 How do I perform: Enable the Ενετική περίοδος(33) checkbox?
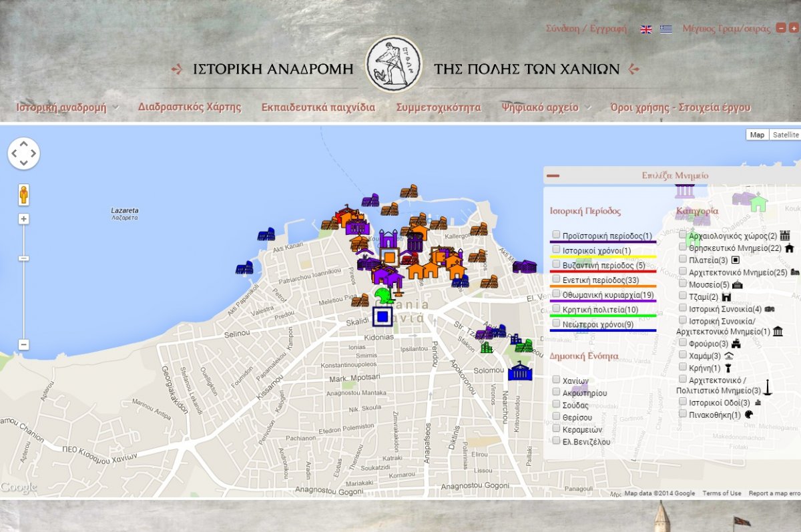pos(556,280)
